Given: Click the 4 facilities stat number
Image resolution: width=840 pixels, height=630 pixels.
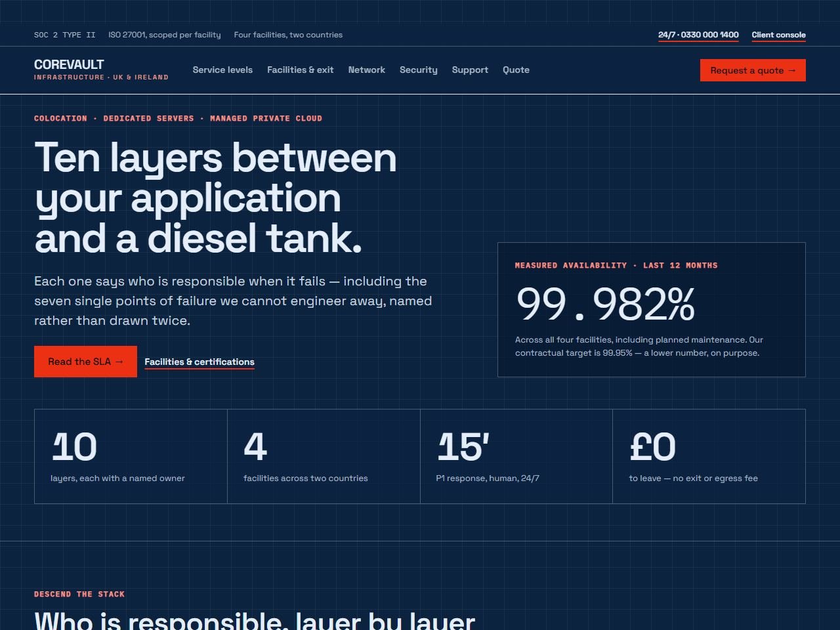Looking at the screenshot, I should coord(255,447).
